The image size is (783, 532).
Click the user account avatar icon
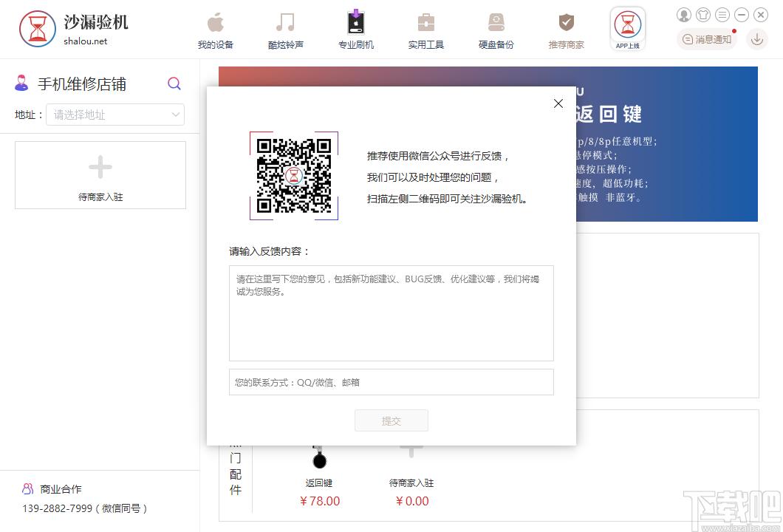click(x=683, y=15)
